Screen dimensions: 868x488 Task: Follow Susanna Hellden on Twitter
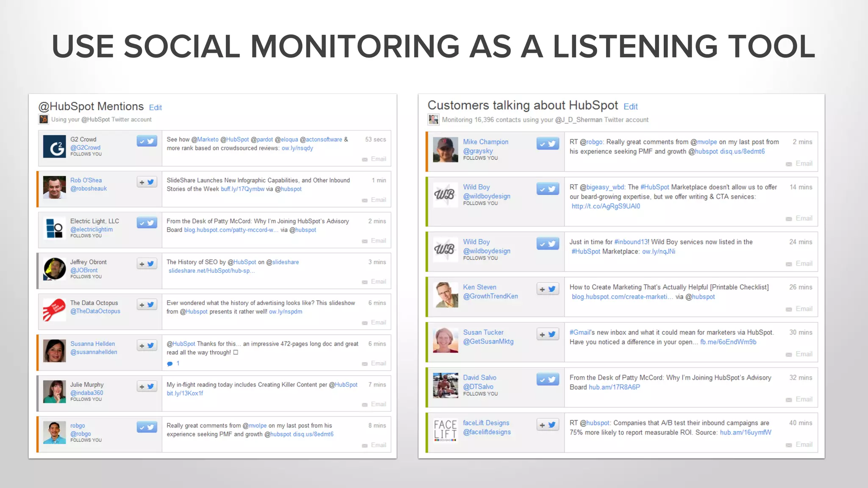click(x=147, y=346)
